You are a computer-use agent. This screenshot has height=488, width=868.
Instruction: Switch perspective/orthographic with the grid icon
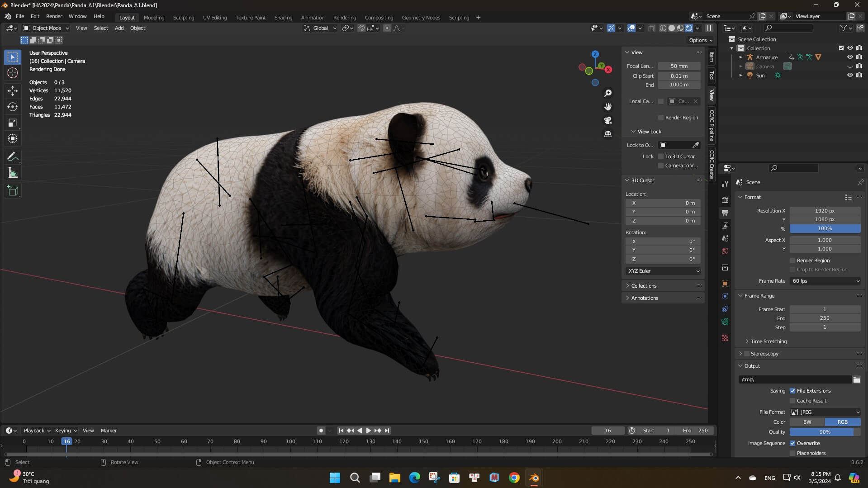pyautogui.click(x=608, y=134)
